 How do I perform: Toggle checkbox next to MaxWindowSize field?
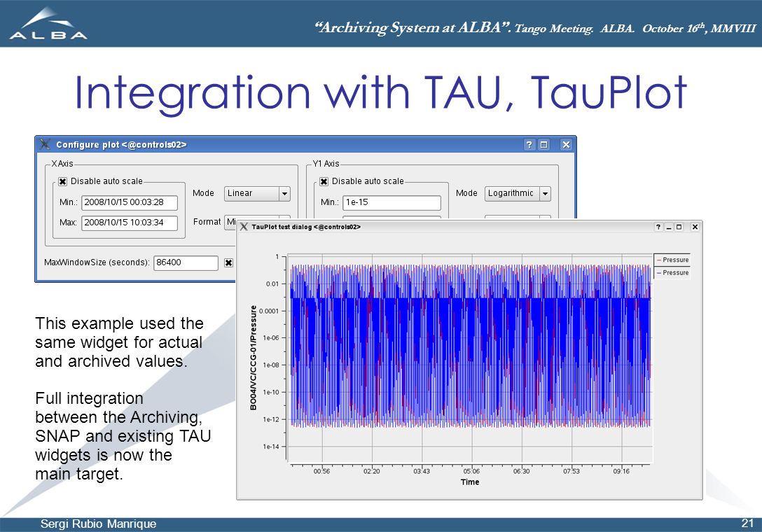228,262
